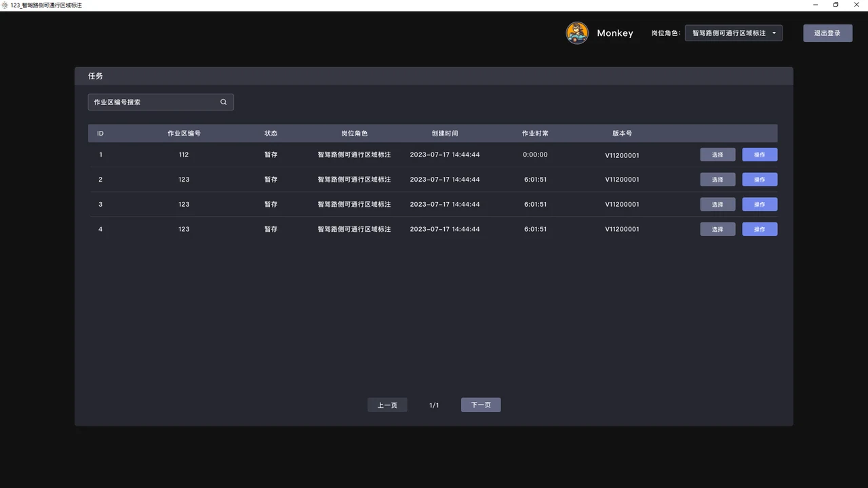868x488 pixels.
Task: Click the 作业时常 column header
Action: point(535,134)
